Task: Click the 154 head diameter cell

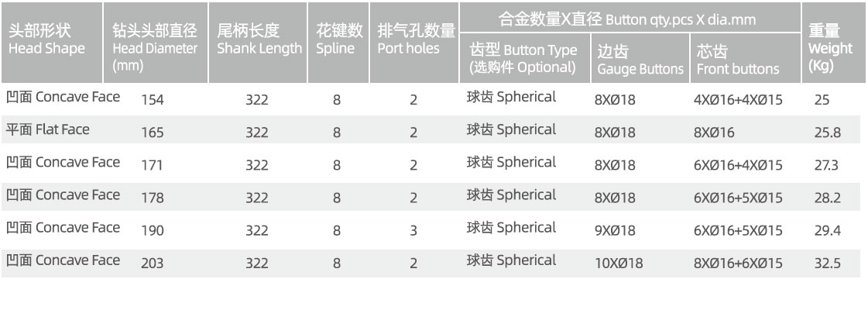Action: point(153,100)
